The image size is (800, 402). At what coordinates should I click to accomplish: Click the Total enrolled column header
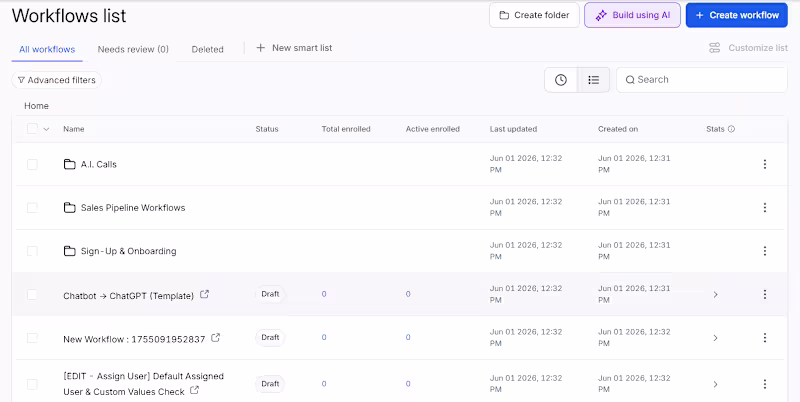coord(346,129)
